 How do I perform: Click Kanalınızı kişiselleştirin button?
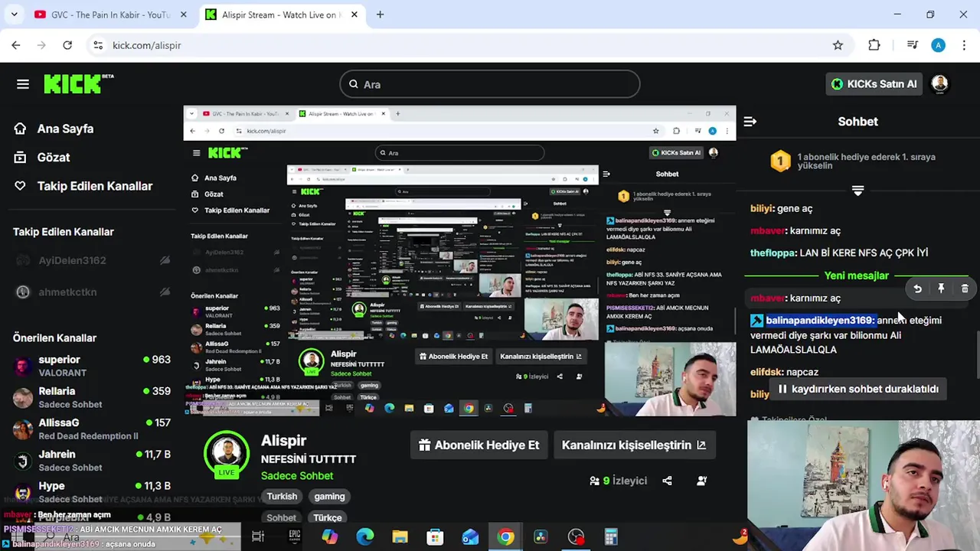633,445
